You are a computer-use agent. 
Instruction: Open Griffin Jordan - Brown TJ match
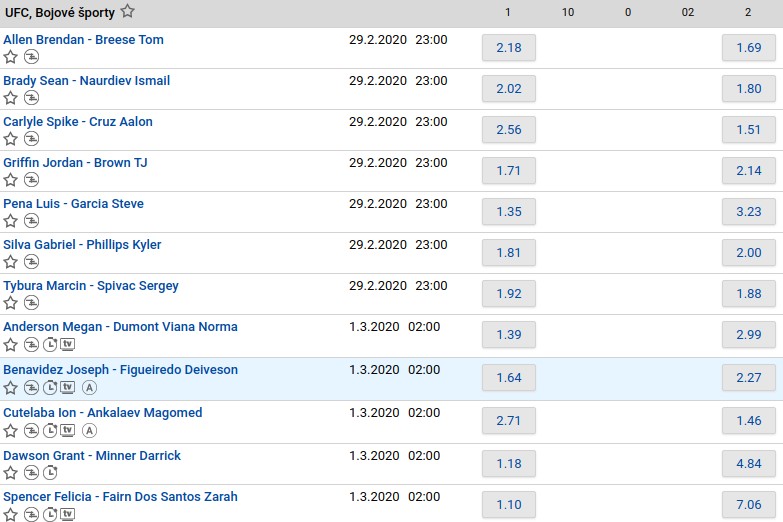pos(75,162)
